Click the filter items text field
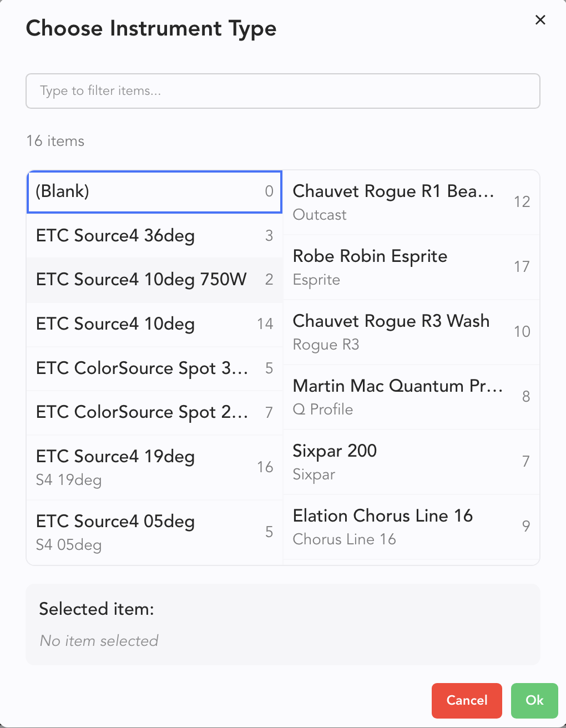The image size is (566, 728). (283, 91)
